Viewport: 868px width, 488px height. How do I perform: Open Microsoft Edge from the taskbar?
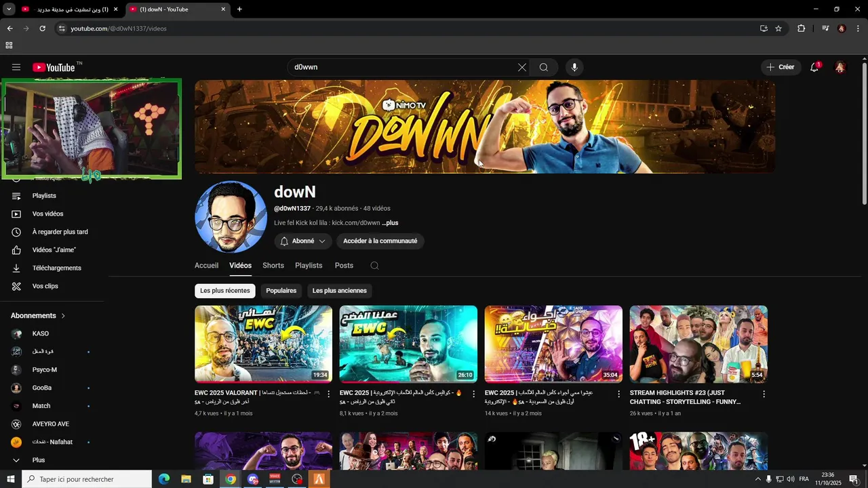point(164,479)
